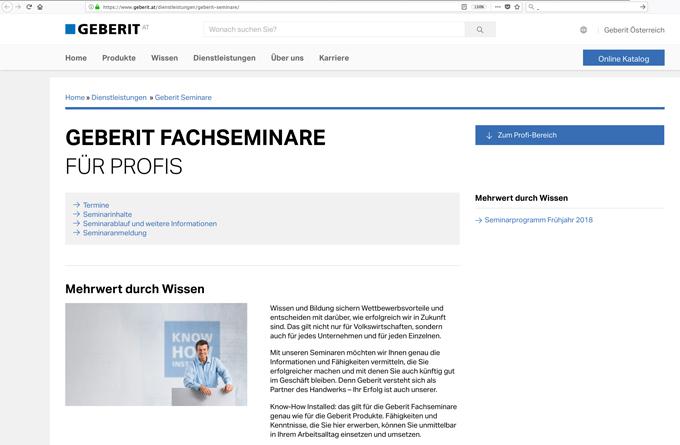The image size is (680, 445).
Task: Open Seminarprogramm Frühjahr 2018 link
Action: [538, 220]
